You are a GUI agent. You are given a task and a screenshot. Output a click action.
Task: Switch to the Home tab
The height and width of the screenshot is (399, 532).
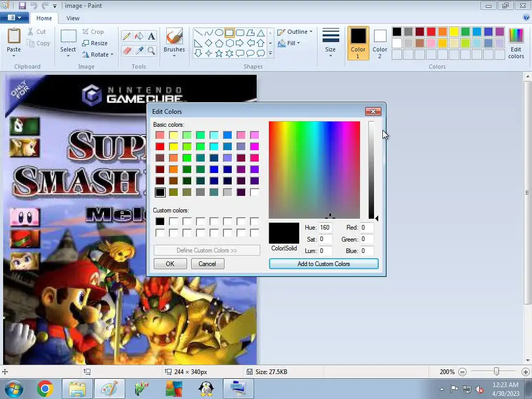(x=44, y=18)
